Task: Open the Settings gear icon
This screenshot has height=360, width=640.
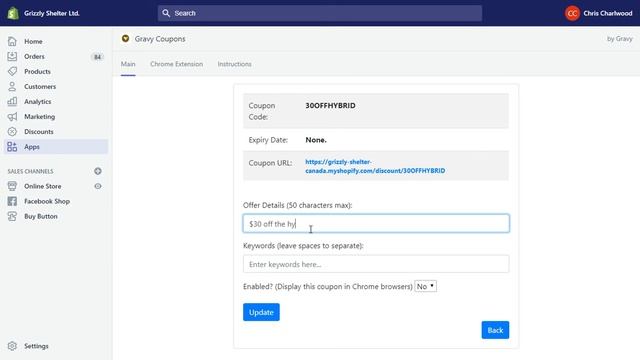Action: [12, 346]
